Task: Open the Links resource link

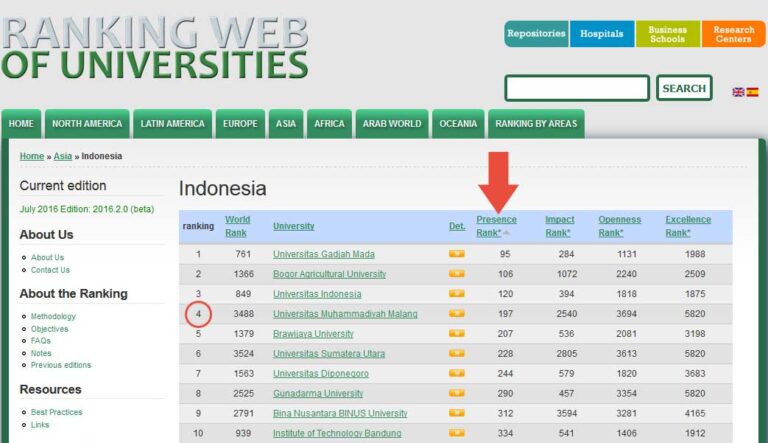Action: click(40, 425)
